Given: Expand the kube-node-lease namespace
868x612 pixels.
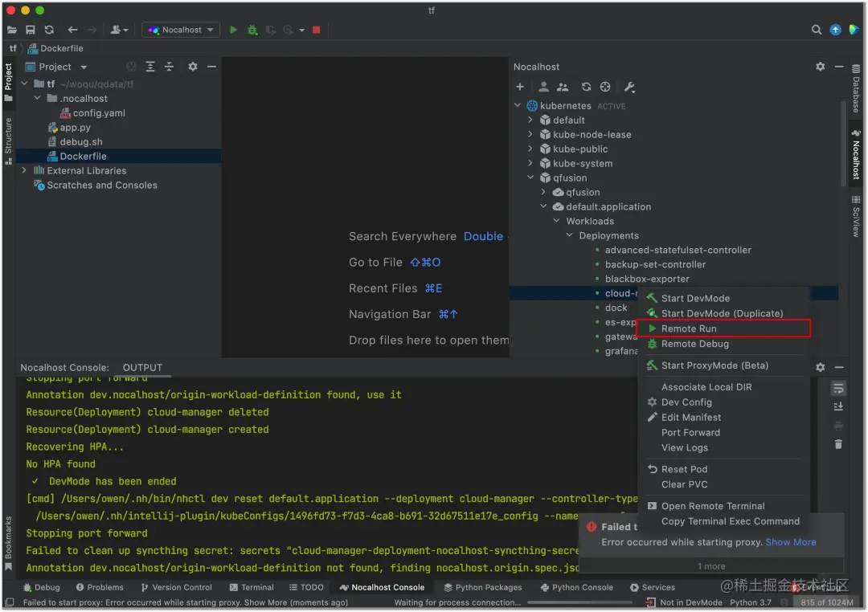Looking at the screenshot, I should (x=530, y=134).
